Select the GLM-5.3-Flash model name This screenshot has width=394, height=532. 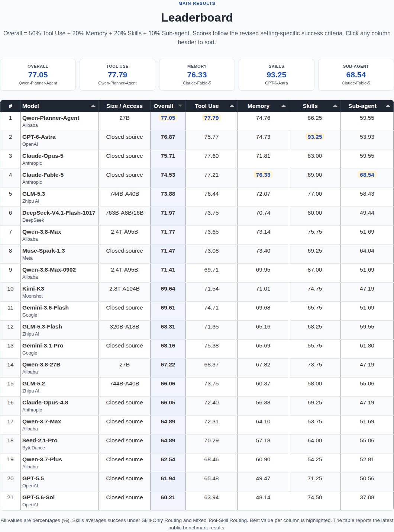coord(42,327)
